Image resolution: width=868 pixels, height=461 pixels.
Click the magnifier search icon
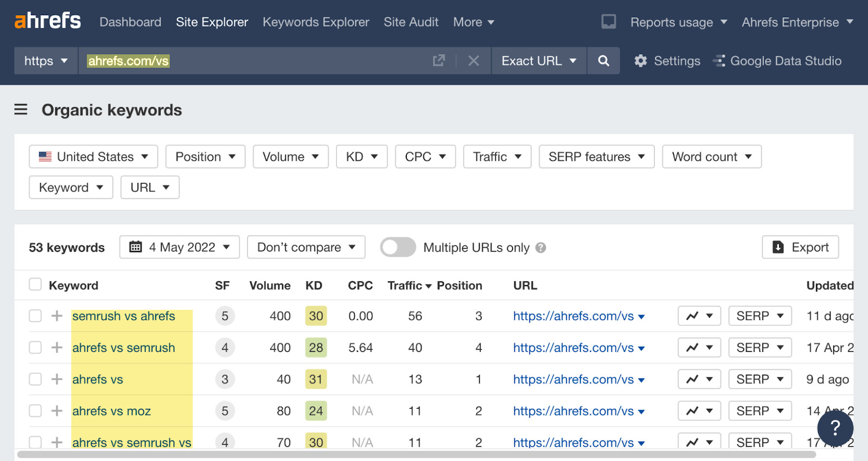603,61
